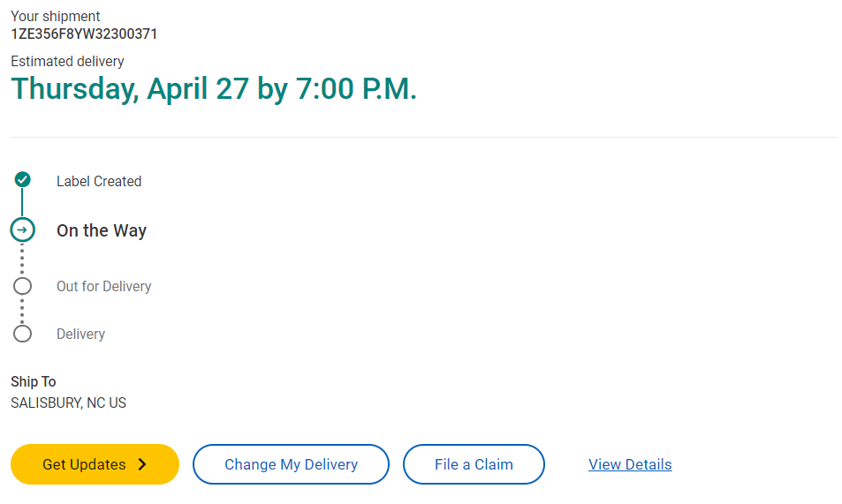Click the chevron arrow in Get Updates
842x504 pixels.
click(142, 464)
